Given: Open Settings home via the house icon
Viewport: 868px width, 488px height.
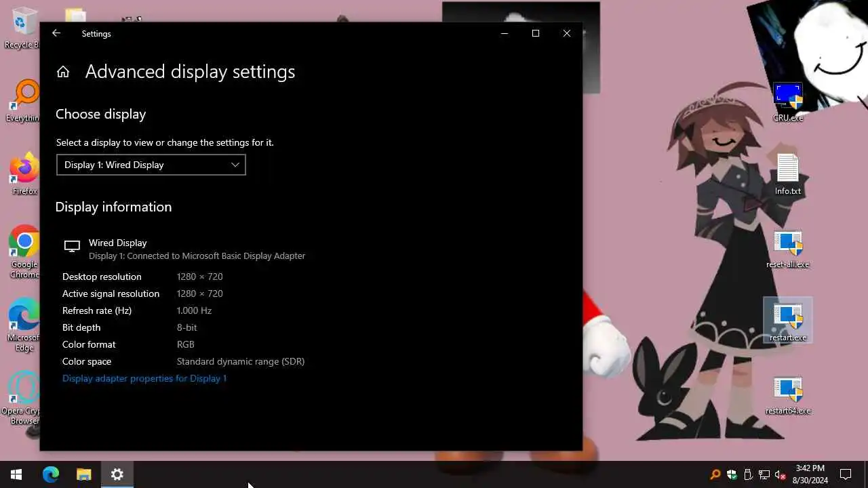Looking at the screenshot, I should click(x=63, y=72).
